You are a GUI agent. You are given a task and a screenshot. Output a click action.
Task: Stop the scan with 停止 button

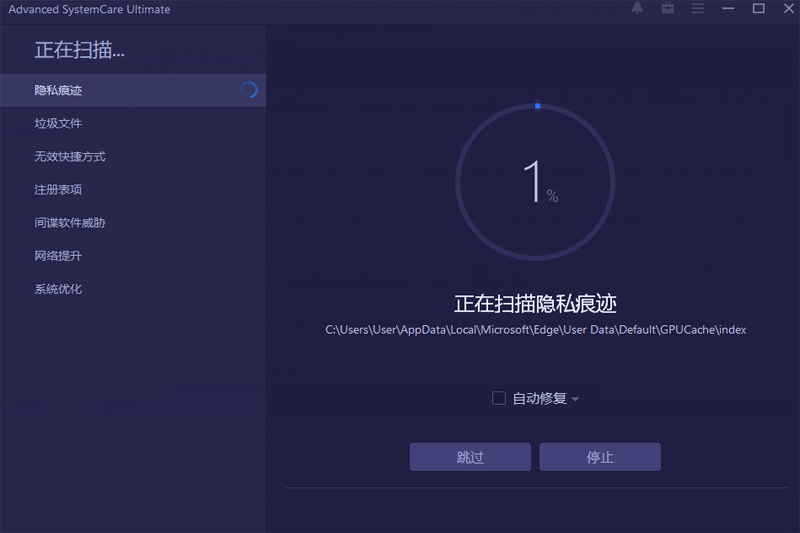tap(600, 457)
